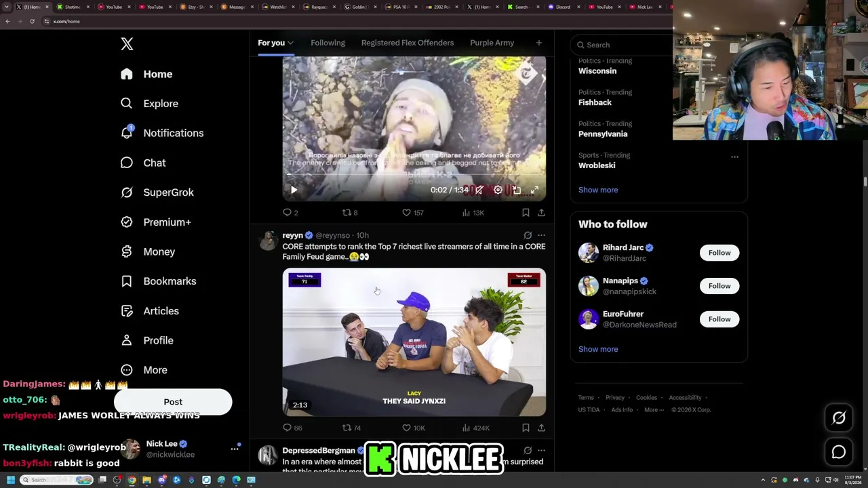Expand the footer More links menu
Image resolution: width=868 pixels, height=488 pixels.
point(654,410)
